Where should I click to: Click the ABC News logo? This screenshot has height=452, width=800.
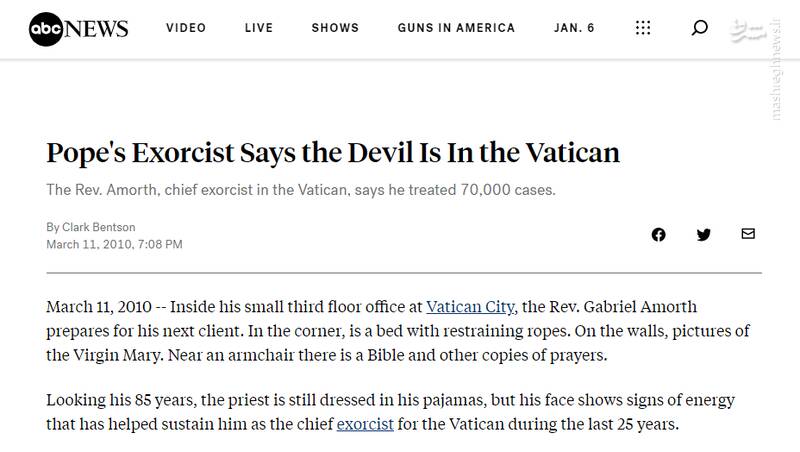pyautogui.click(x=79, y=28)
